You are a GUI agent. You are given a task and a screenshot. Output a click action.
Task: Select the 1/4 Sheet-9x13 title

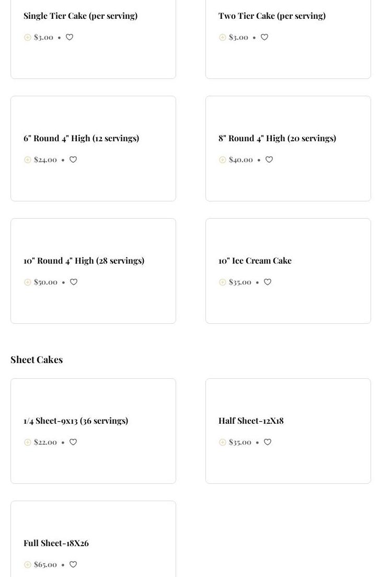(x=76, y=421)
